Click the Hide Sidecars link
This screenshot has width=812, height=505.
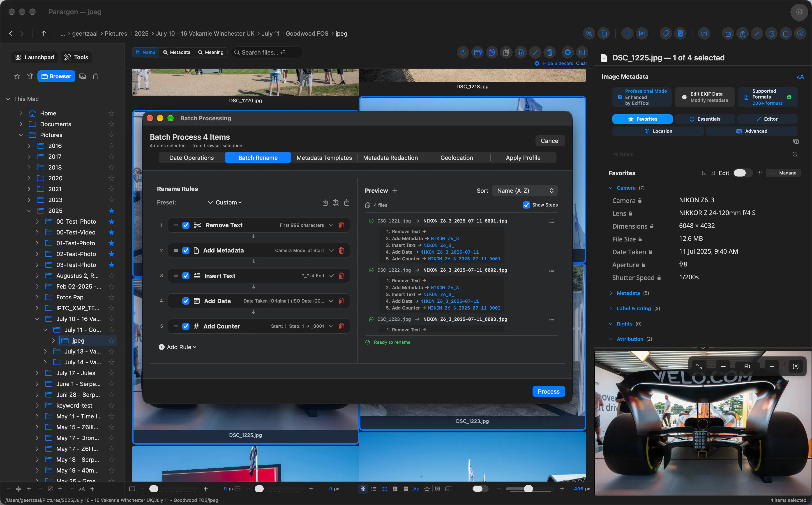(558, 63)
